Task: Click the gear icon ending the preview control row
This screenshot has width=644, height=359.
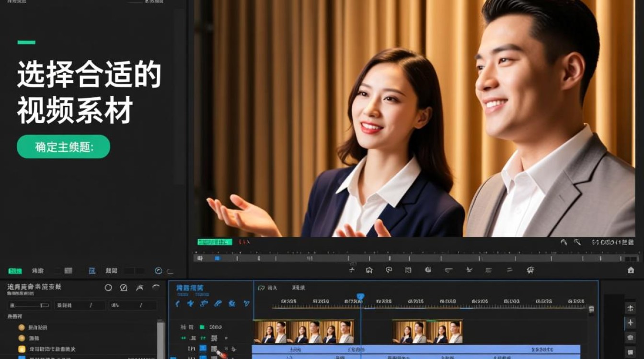Action: coord(530,270)
